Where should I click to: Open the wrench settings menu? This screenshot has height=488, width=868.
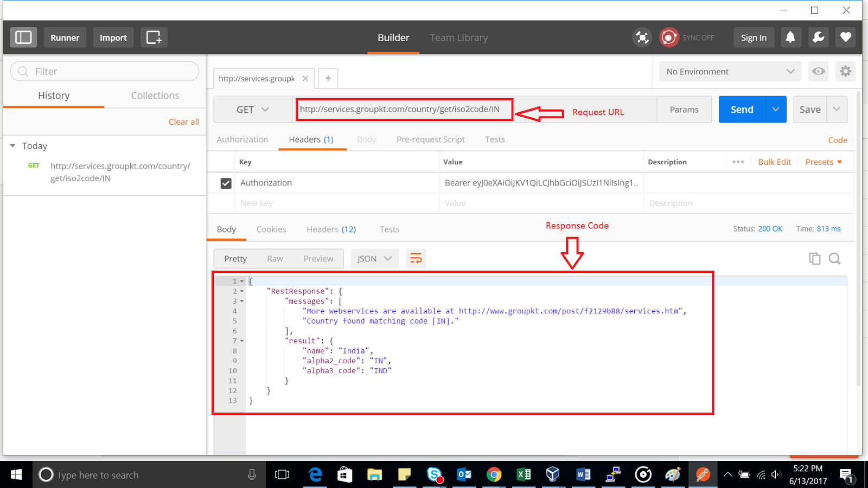point(818,37)
